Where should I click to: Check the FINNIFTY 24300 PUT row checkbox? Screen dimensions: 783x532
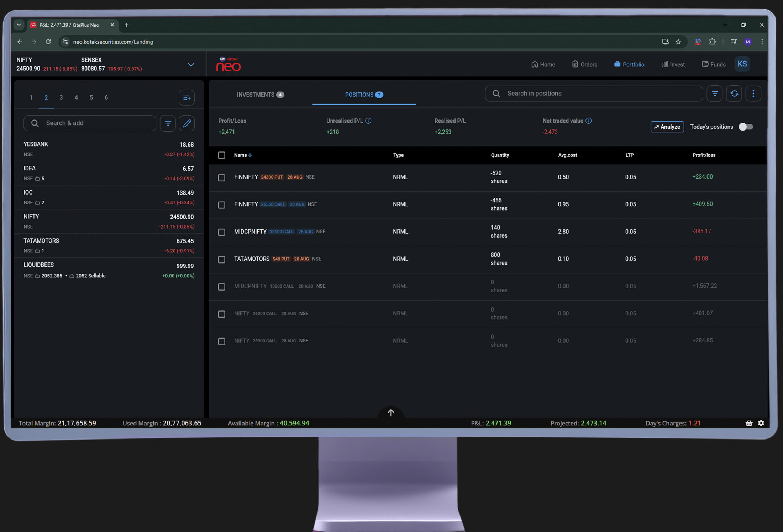pos(221,177)
